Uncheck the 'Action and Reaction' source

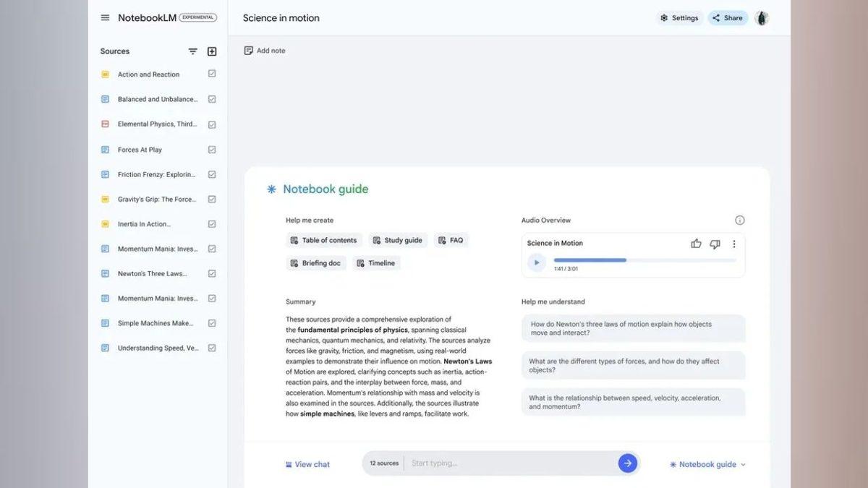[211, 74]
